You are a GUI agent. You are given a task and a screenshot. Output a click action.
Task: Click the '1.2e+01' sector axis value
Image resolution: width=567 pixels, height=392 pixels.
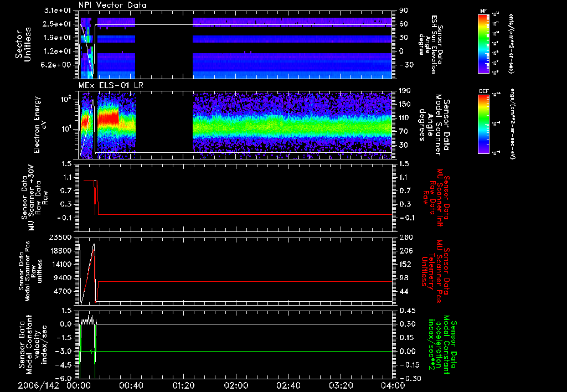pos(58,51)
